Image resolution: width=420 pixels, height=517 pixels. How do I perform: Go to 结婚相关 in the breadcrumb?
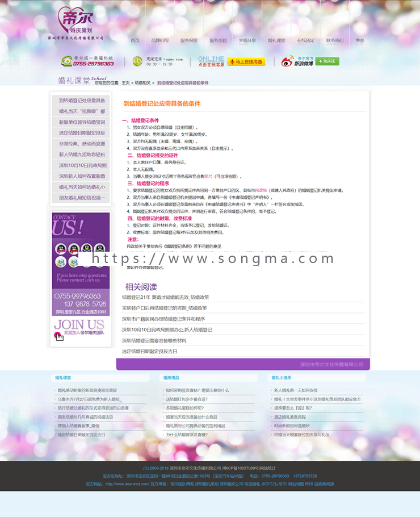pos(142,83)
